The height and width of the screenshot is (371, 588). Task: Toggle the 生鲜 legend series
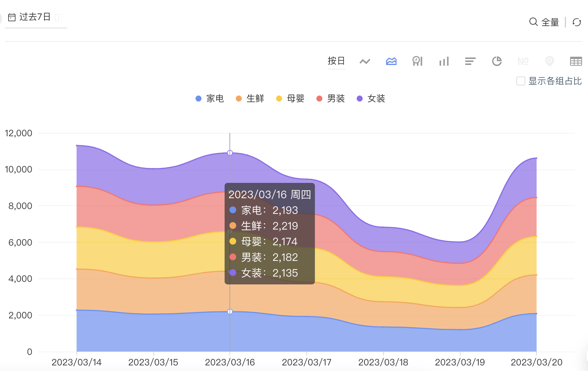[250, 99]
